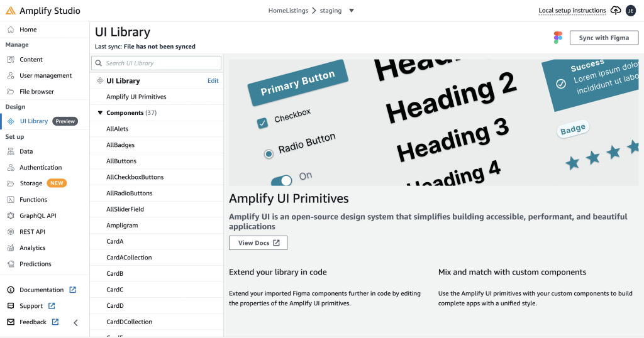The height and width of the screenshot is (338, 644).
Task: Click the Documentation info icon
Action: tap(11, 290)
